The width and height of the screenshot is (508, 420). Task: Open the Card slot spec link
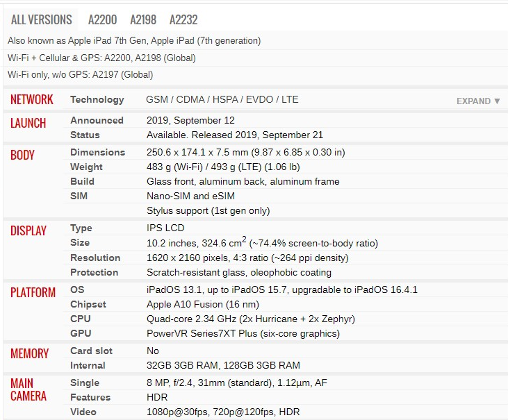click(x=91, y=351)
